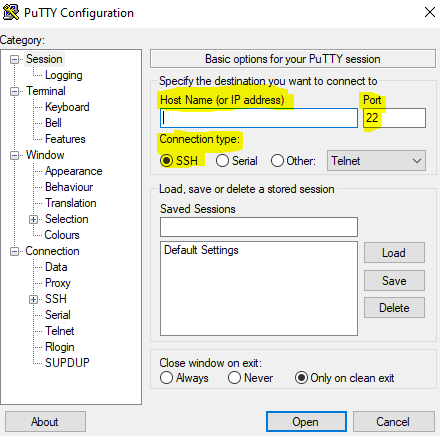Screen dimensions: 440x436
Task: Expand the Selection tree node
Action: 33,219
